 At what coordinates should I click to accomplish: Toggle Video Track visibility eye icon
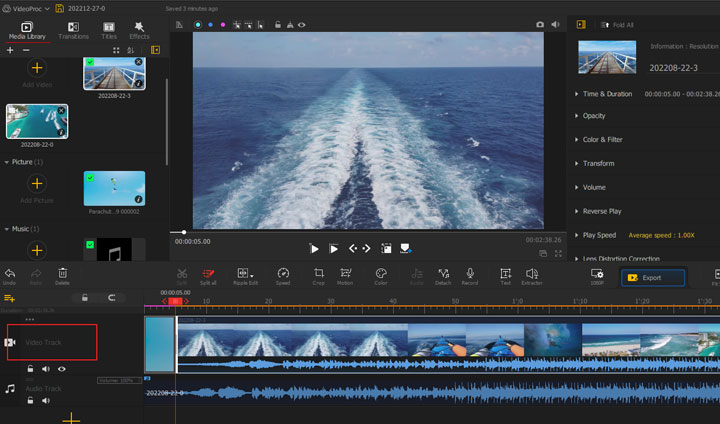[62, 368]
